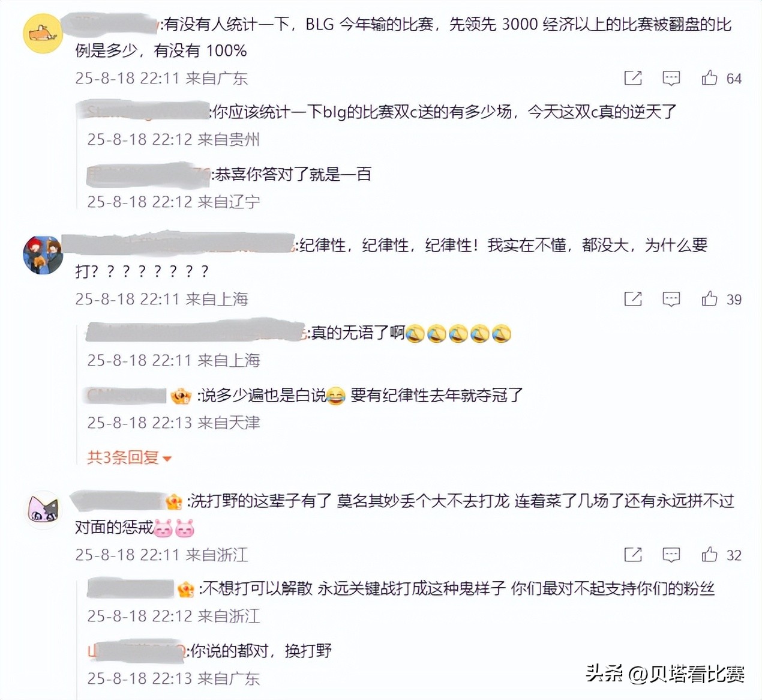Viewport: 762px width, 700px height.
Task: Click the 头条 @贝塔看比赛 watermark
Action: (665, 674)
